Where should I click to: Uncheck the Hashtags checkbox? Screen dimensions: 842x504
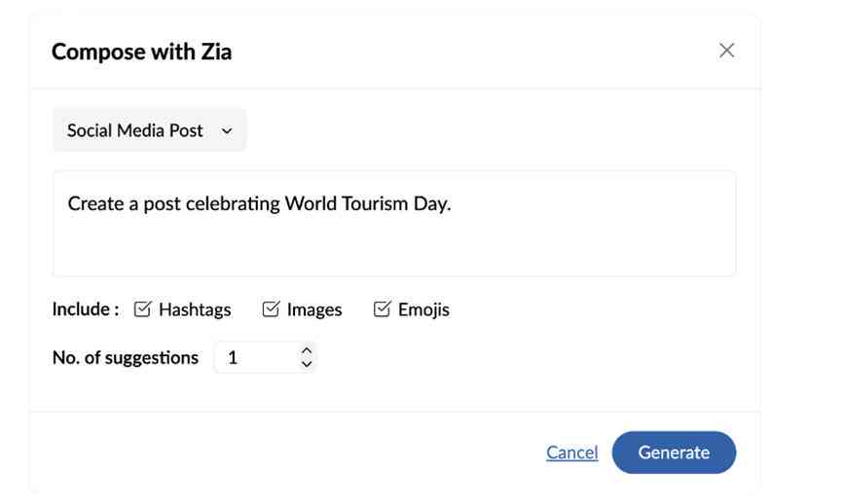(x=142, y=309)
